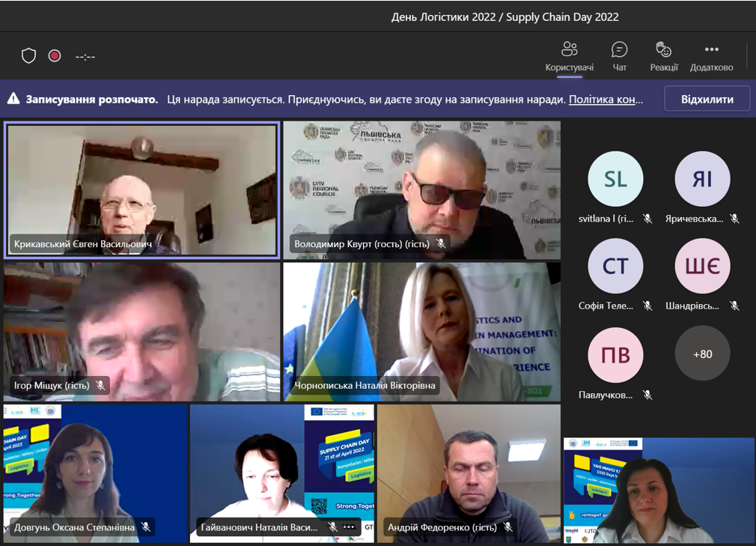Image resolution: width=756 pixels, height=546 pixels.
Task: Click the СТ avatar of Софія
Action: pos(615,266)
